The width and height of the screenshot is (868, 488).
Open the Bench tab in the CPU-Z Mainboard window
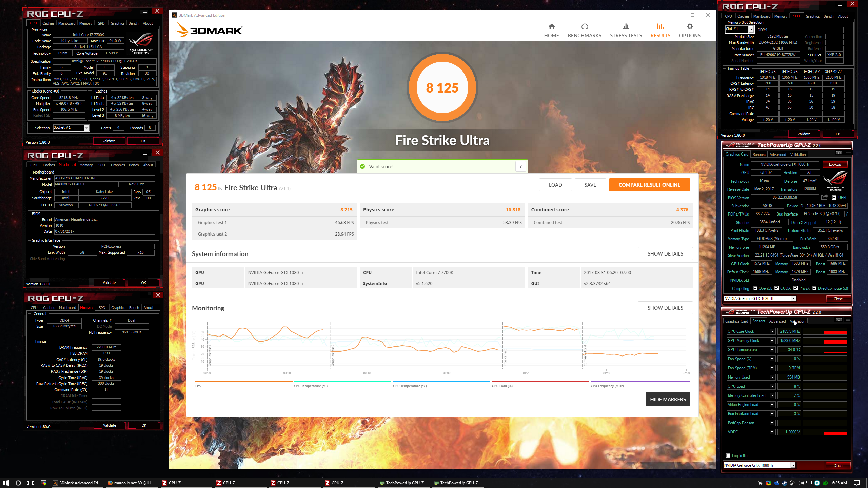134,165
